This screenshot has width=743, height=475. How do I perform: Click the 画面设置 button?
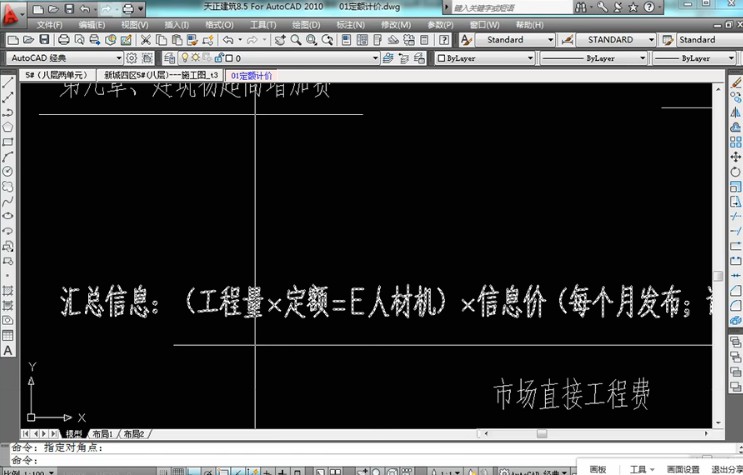coord(682,469)
